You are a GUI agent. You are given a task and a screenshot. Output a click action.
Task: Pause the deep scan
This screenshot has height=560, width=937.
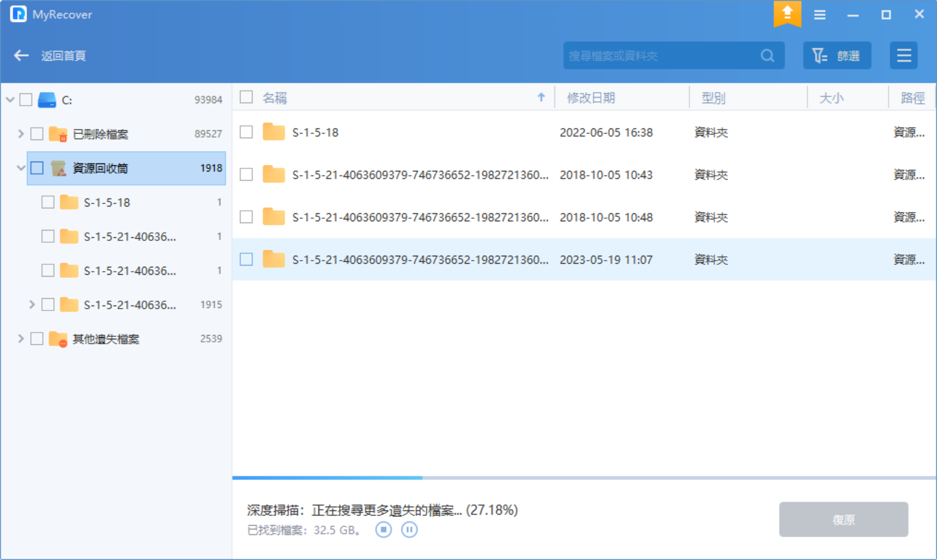click(409, 529)
